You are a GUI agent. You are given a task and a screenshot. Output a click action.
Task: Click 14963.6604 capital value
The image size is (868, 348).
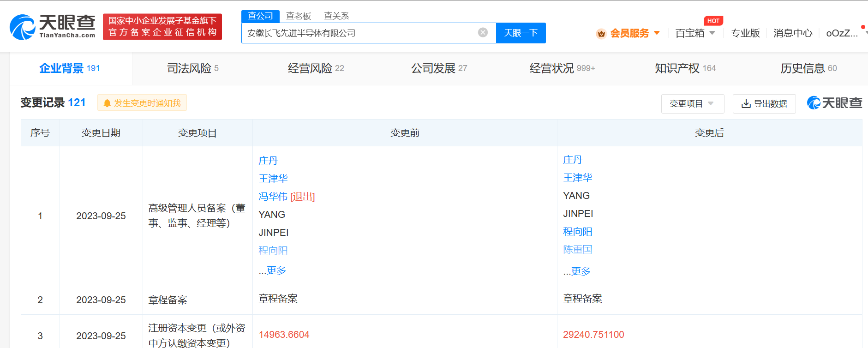tap(284, 335)
